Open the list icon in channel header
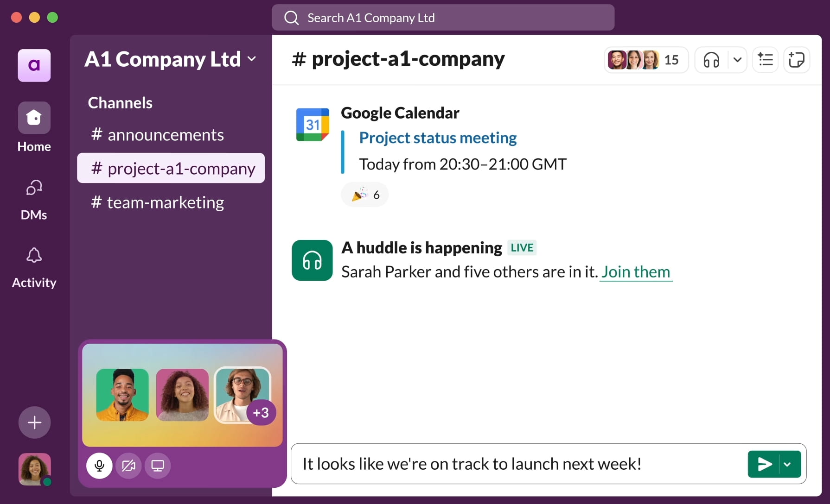The image size is (830, 504). (765, 60)
